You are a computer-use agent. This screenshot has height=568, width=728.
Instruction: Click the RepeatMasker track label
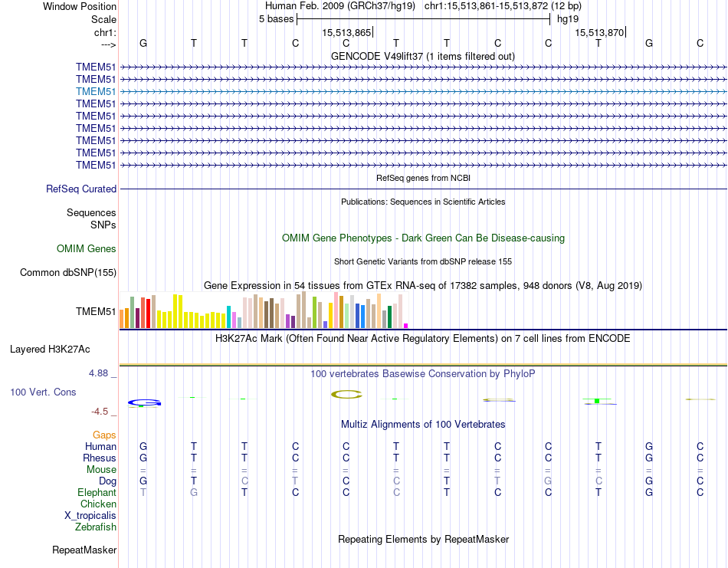coord(84,550)
